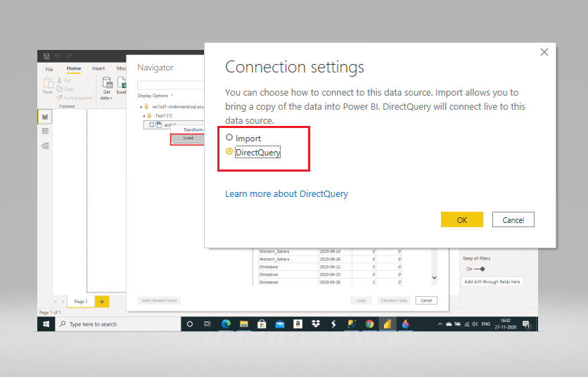
Task: Open Google Chrome from taskbar
Action: click(370, 324)
